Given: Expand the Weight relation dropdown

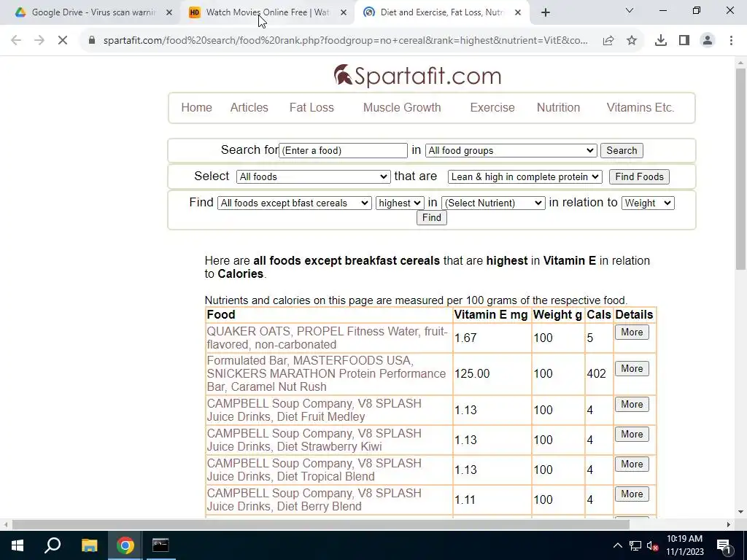Looking at the screenshot, I should click(x=648, y=203).
